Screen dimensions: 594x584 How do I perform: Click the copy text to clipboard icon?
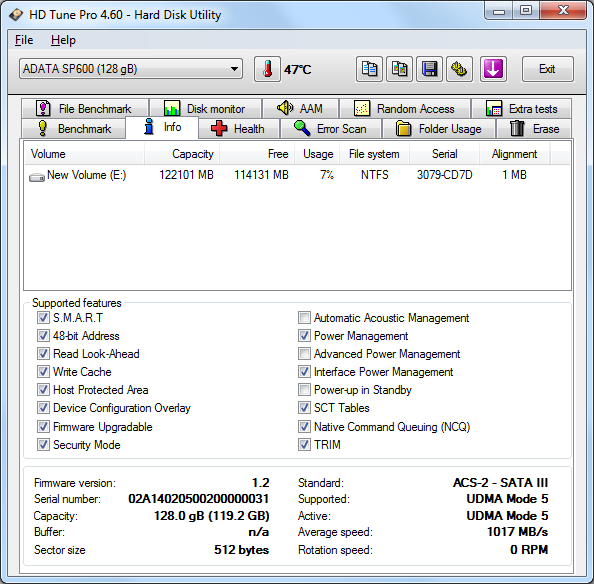coord(369,69)
